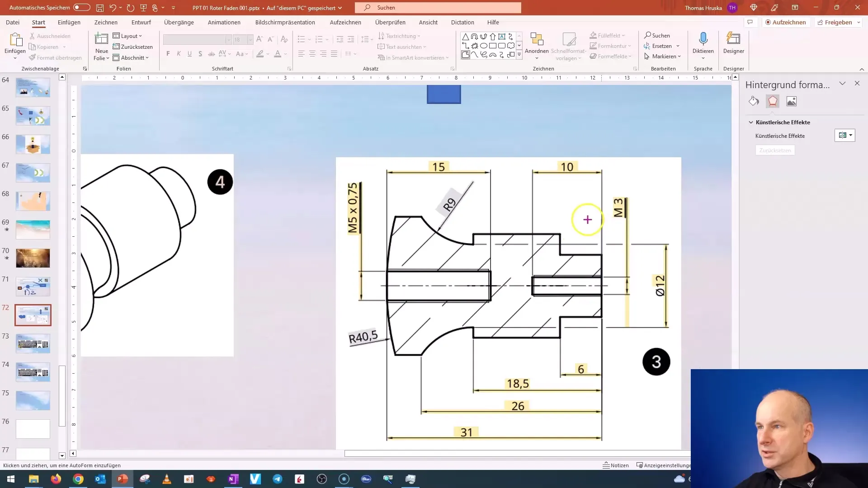The width and height of the screenshot is (868, 488).
Task: Select the text box shape
Action: pyautogui.click(x=502, y=37)
